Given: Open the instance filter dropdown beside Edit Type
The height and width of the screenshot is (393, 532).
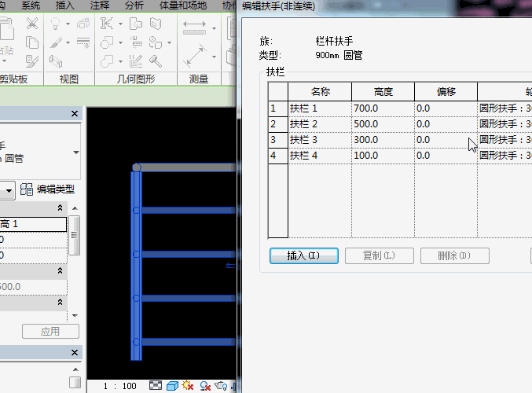Looking at the screenshot, I should (x=9, y=191).
